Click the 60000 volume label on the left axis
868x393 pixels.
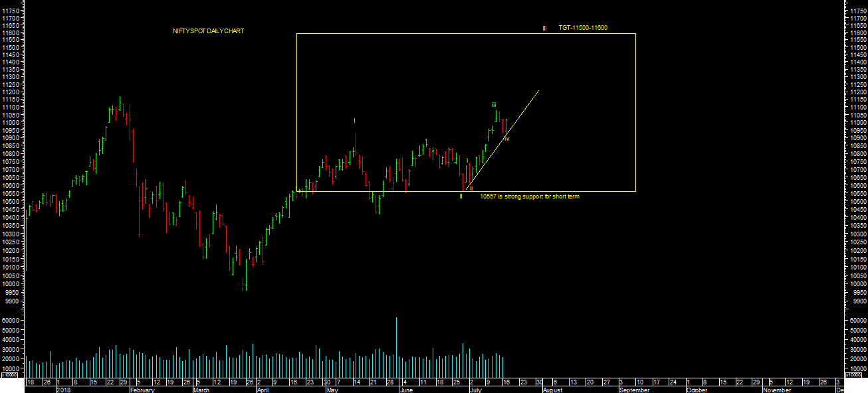11,321
